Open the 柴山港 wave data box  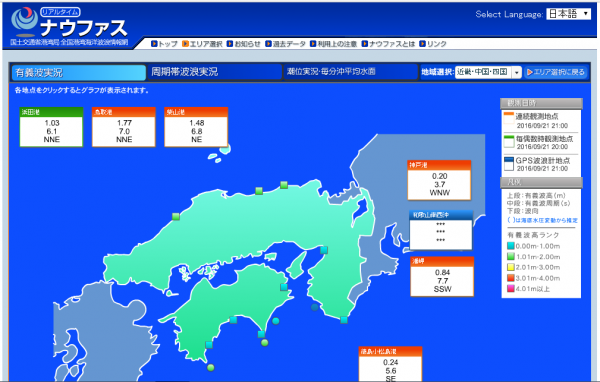(x=196, y=127)
